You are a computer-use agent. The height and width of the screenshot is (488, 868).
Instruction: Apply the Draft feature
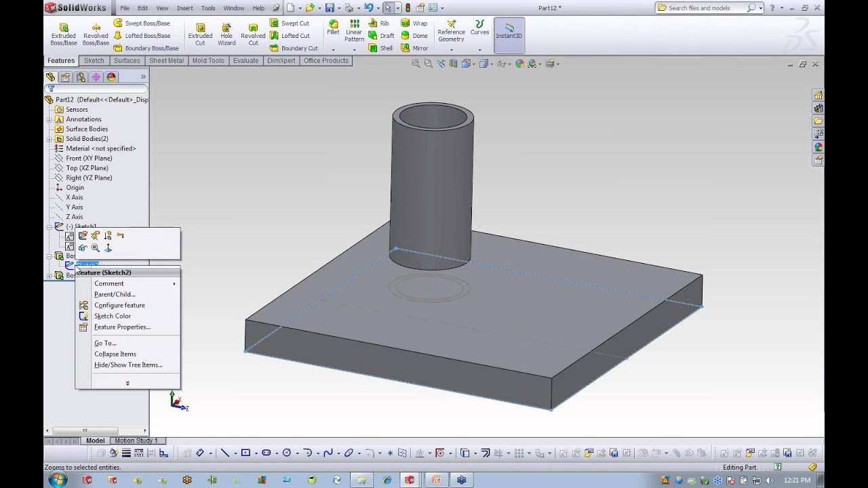[x=381, y=36]
